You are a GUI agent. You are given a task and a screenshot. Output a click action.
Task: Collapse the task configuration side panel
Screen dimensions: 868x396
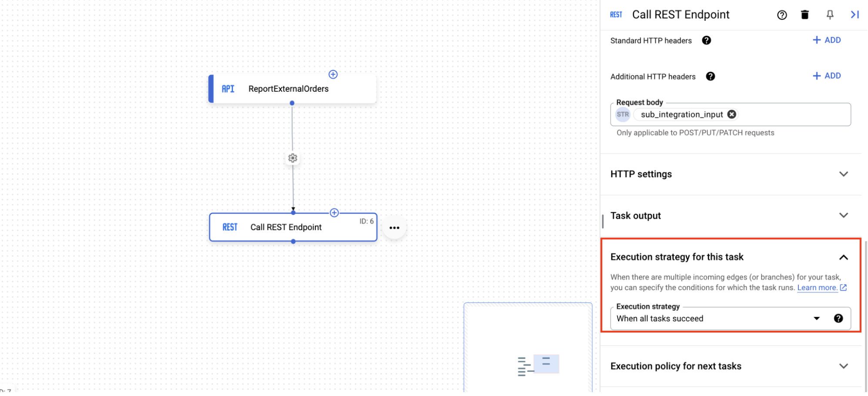pos(855,14)
